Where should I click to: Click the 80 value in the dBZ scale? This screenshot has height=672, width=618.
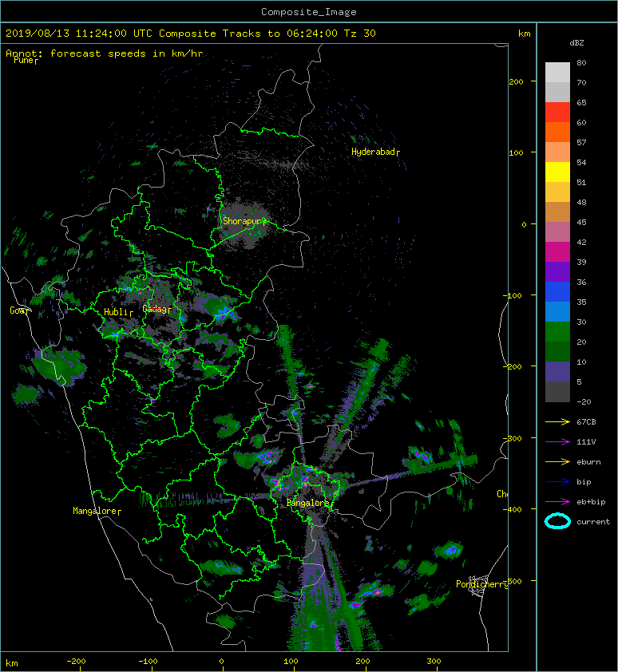[x=581, y=62]
